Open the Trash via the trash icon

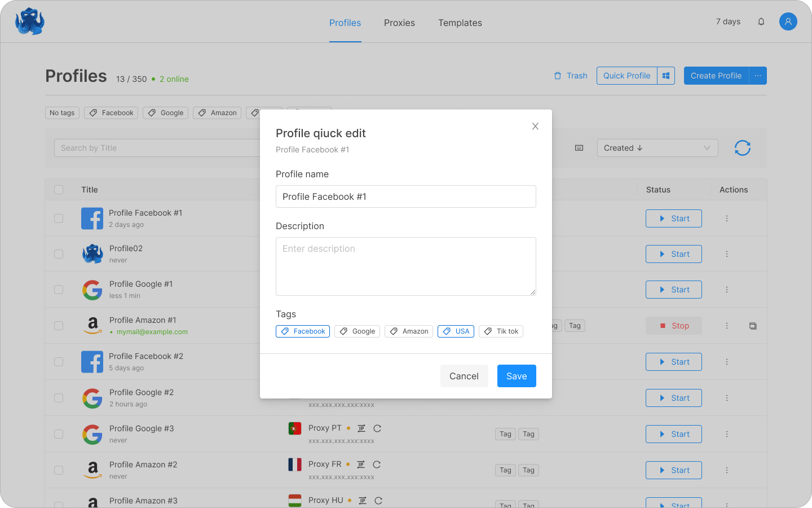click(x=570, y=75)
